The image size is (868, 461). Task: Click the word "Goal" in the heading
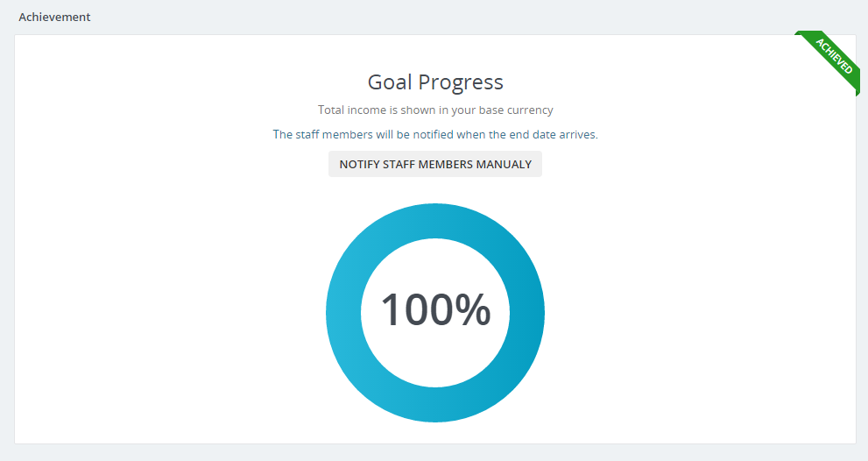(390, 82)
